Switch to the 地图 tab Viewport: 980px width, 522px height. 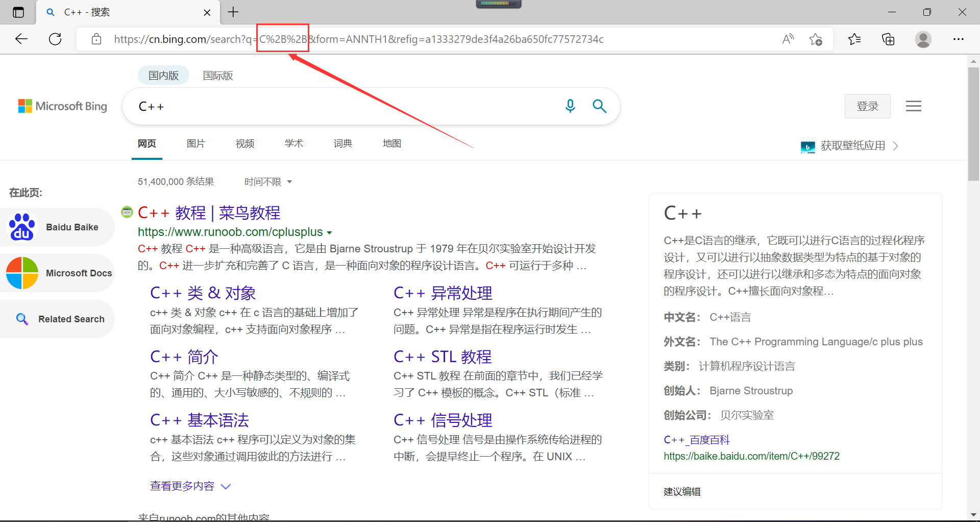pos(392,144)
